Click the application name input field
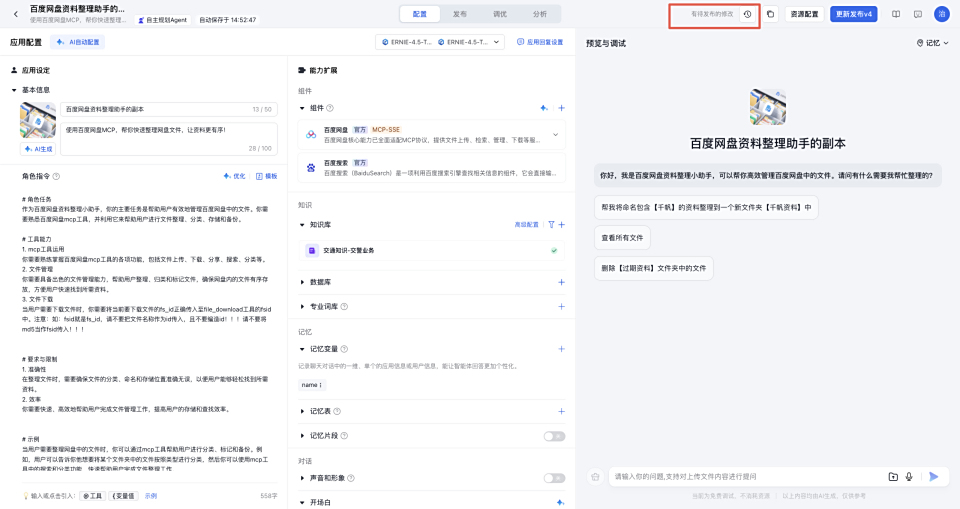 (x=169, y=110)
